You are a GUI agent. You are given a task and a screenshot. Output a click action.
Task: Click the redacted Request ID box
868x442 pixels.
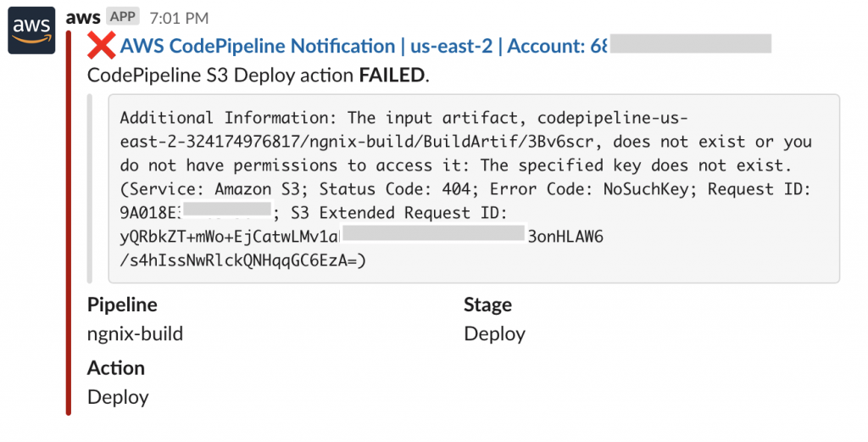coord(226,212)
